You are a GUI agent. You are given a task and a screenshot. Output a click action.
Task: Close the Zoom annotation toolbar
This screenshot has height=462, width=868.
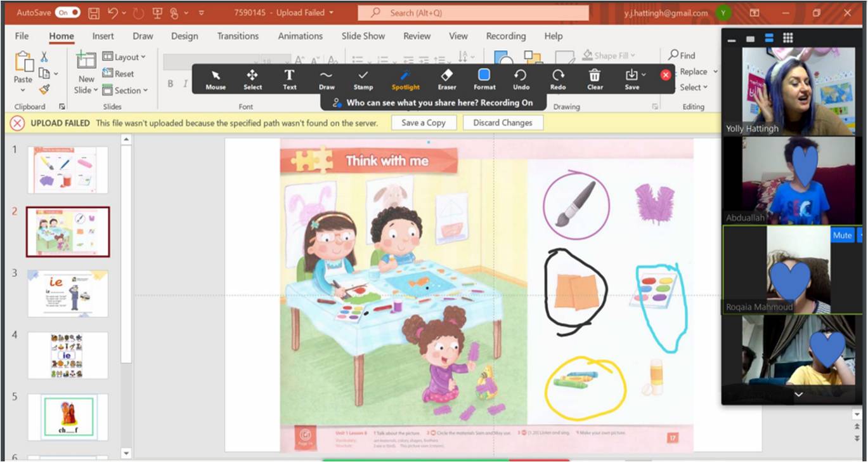coord(666,75)
